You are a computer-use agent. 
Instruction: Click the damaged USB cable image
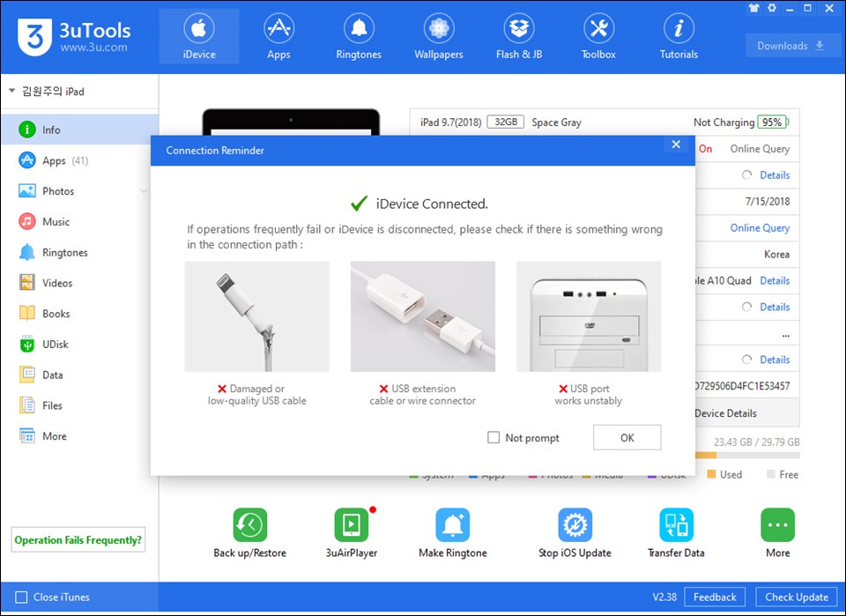coord(256,316)
